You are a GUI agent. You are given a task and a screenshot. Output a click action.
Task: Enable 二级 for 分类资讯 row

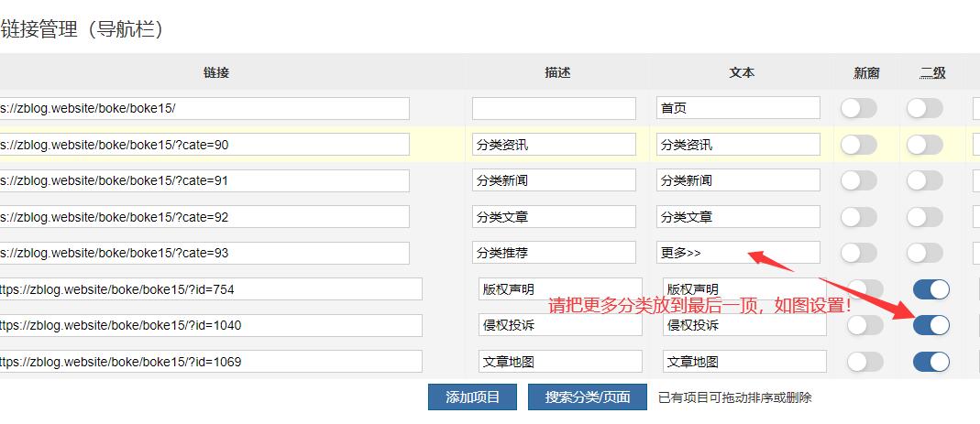925,145
